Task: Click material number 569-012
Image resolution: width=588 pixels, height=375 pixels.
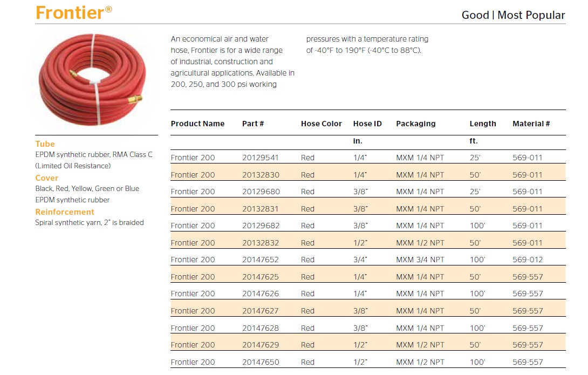Action: pos(528,260)
